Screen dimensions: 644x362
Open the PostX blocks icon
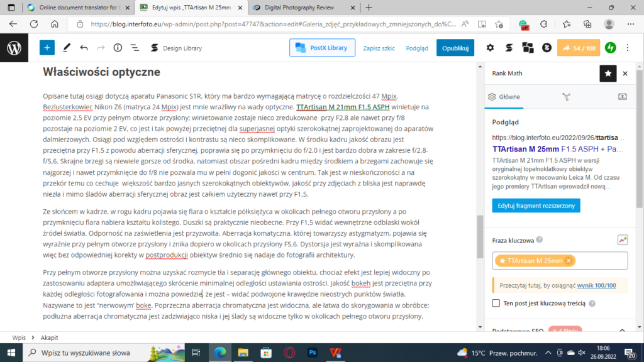point(528,48)
